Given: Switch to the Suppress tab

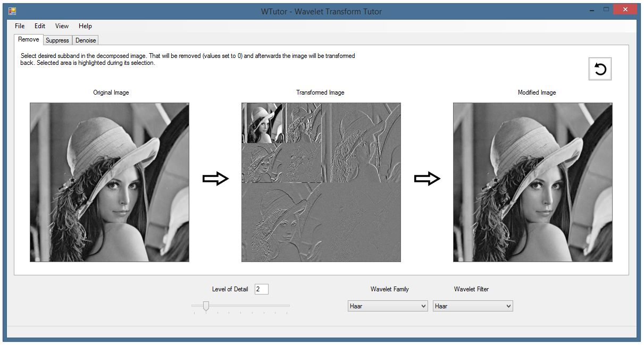Looking at the screenshot, I should pyautogui.click(x=57, y=40).
